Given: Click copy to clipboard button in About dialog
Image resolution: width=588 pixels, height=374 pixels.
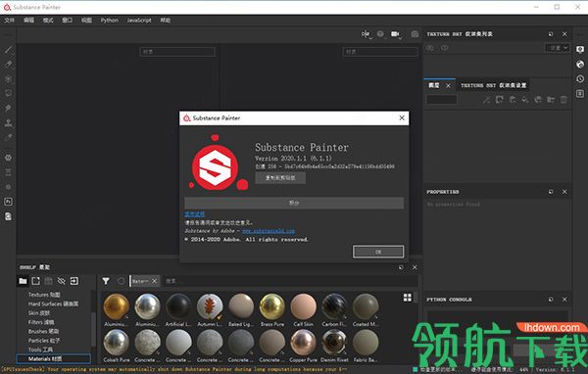Looking at the screenshot, I should coord(280,178).
